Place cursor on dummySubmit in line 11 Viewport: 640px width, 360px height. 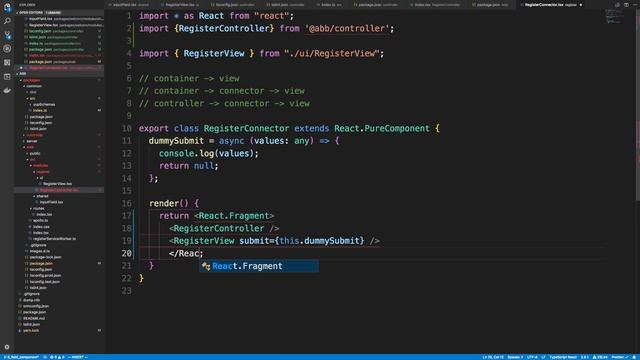176,141
